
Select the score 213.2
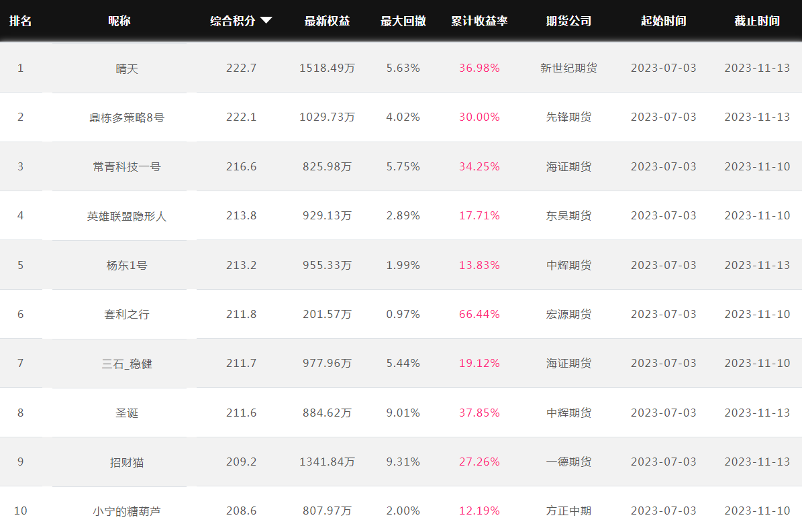click(242, 265)
